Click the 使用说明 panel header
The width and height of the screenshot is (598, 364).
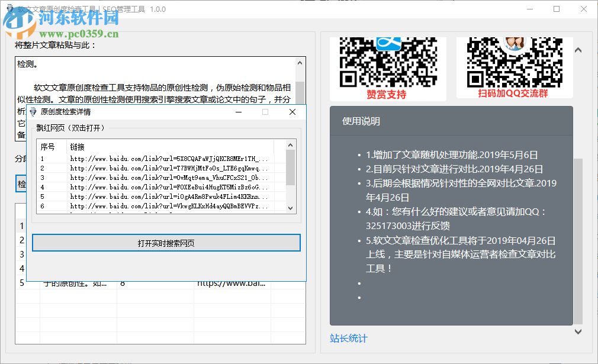(x=451, y=121)
